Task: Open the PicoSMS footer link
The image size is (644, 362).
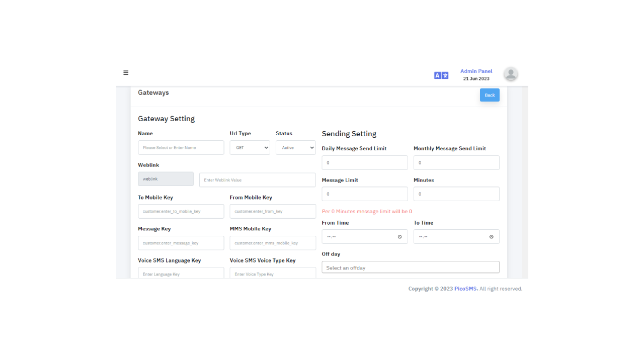Action: pos(465,289)
